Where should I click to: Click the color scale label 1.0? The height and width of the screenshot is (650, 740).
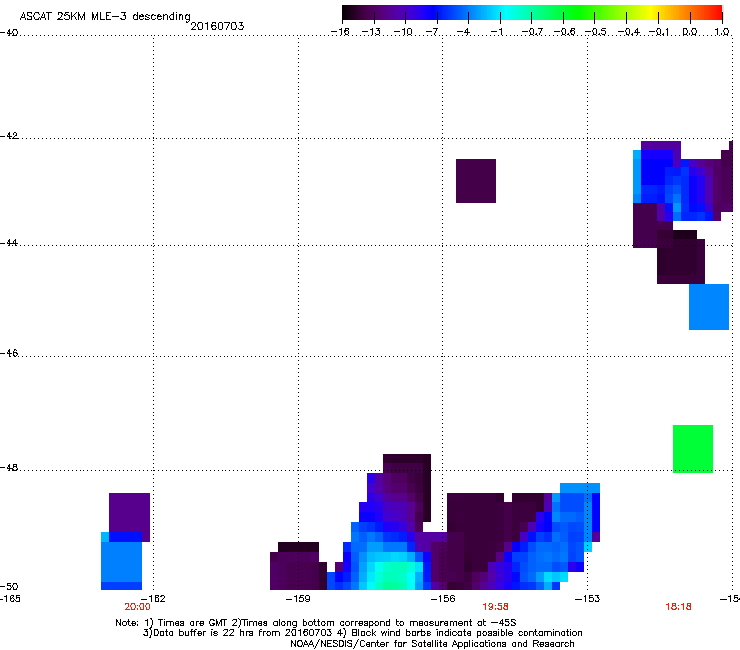pyautogui.click(x=722, y=32)
